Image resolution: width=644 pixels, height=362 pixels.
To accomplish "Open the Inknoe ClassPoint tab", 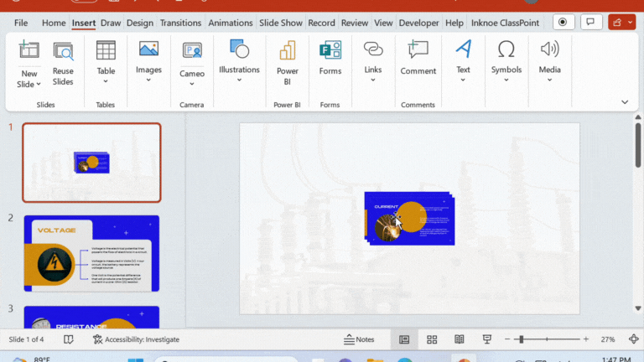I will tap(505, 23).
